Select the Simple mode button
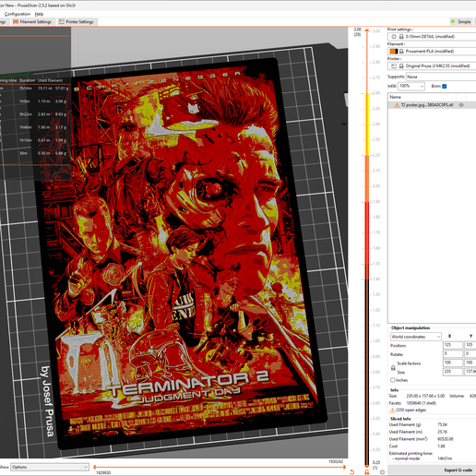Viewport: 476px width, 476px height. (460, 22)
